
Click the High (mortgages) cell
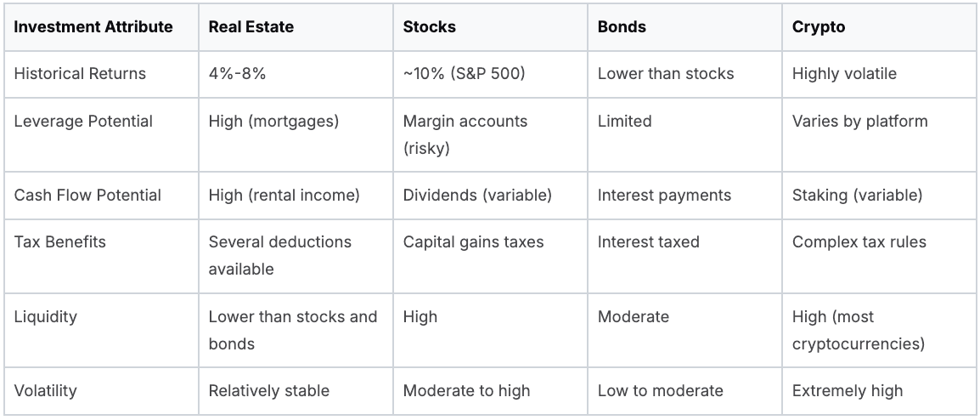(x=273, y=121)
